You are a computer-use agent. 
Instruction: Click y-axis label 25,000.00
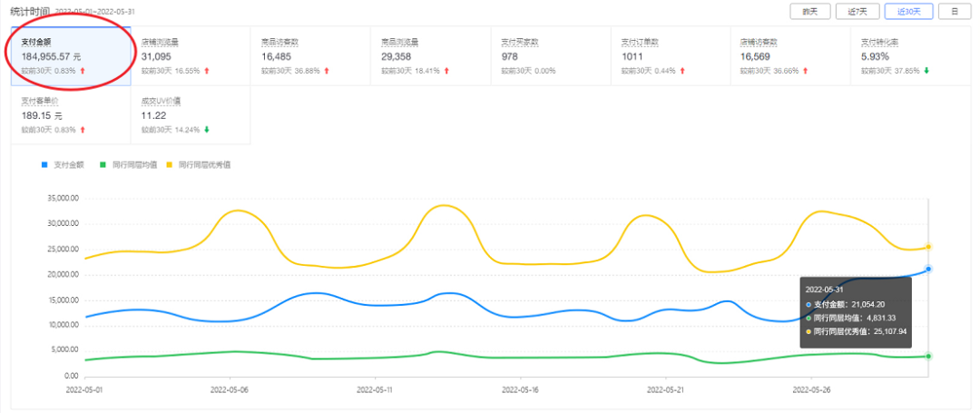tap(63, 250)
